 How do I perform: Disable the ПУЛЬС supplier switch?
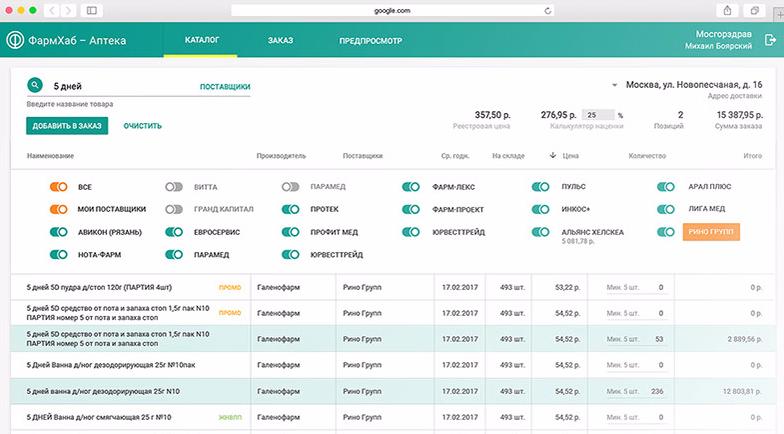point(540,186)
